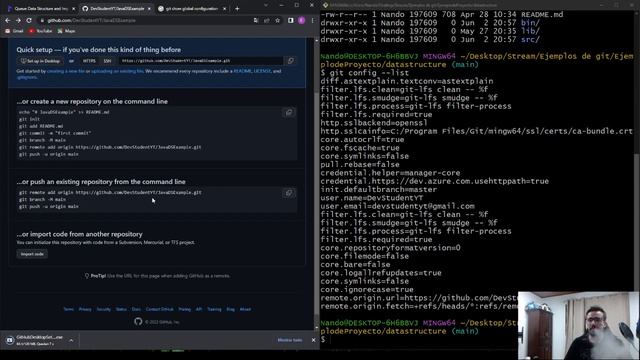640x360 pixels.
Task: Reload the GitHub page
Action: coord(29,20)
